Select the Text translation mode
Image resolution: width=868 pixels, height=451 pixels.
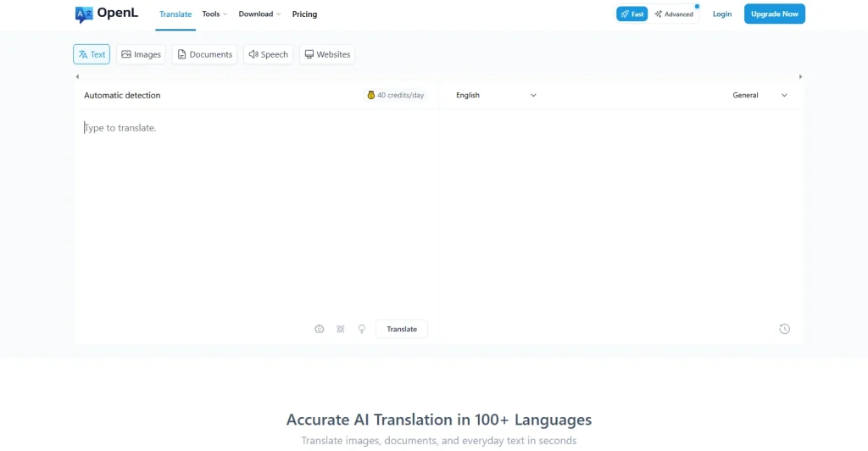tap(92, 54)
